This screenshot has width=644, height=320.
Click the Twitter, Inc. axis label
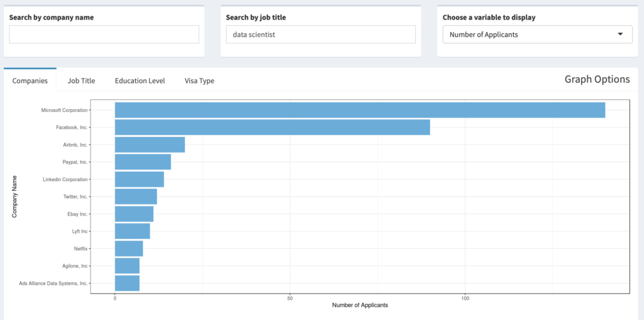75,197
